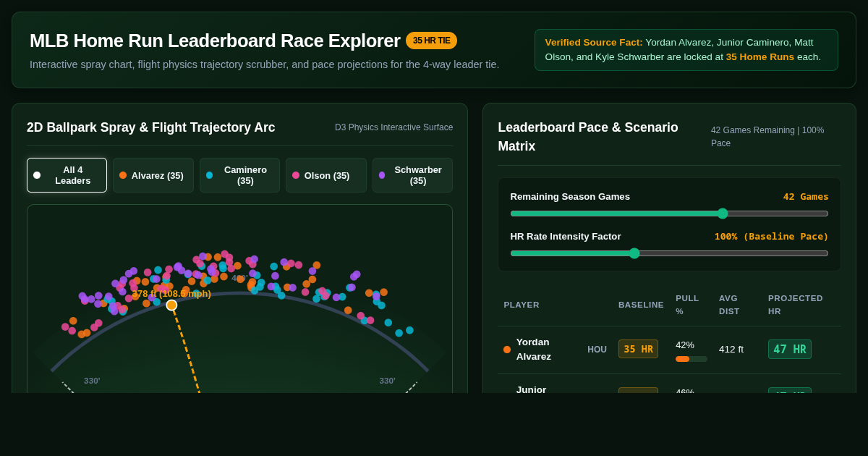Click the PULL % column header
Screen dimensions: 868x456
(x=687, y=305)
